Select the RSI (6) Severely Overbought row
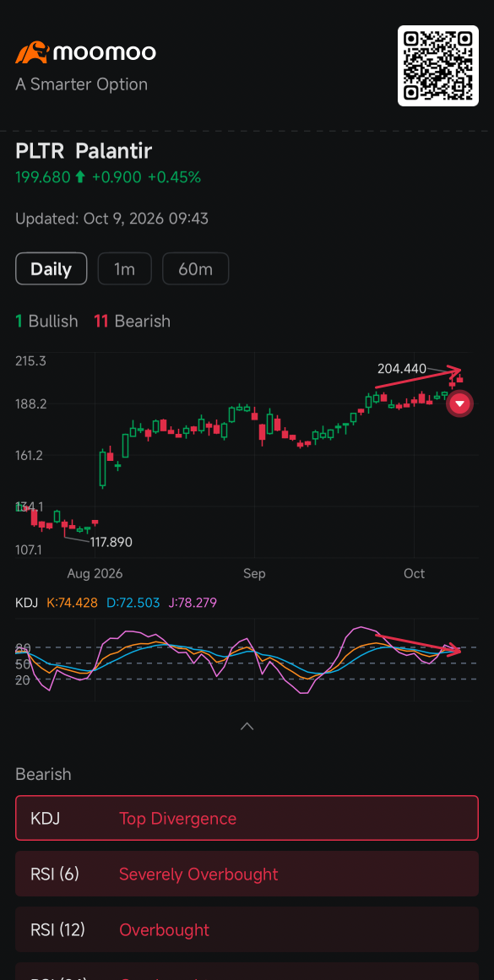Screen dimensions: 494x980 [x=247, y=874]
